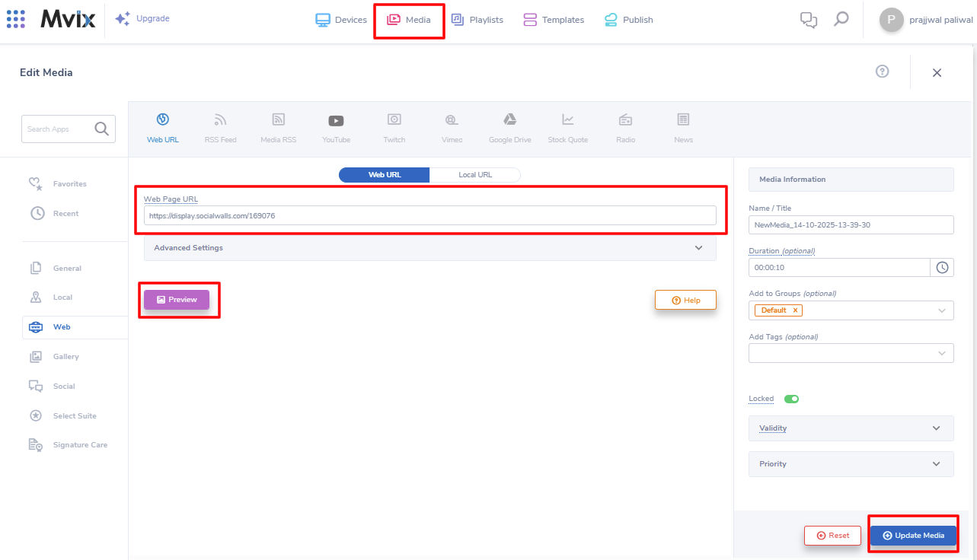Click the duration clock icon
This screenshot has height=560, width=977.
942,268
